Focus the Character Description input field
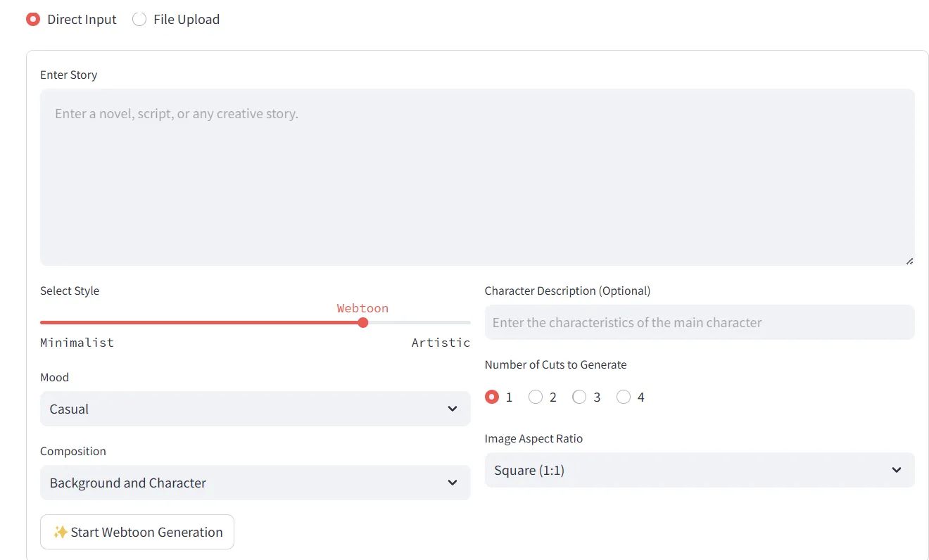This screenshot has width=929, height=560. click(699, 322)
